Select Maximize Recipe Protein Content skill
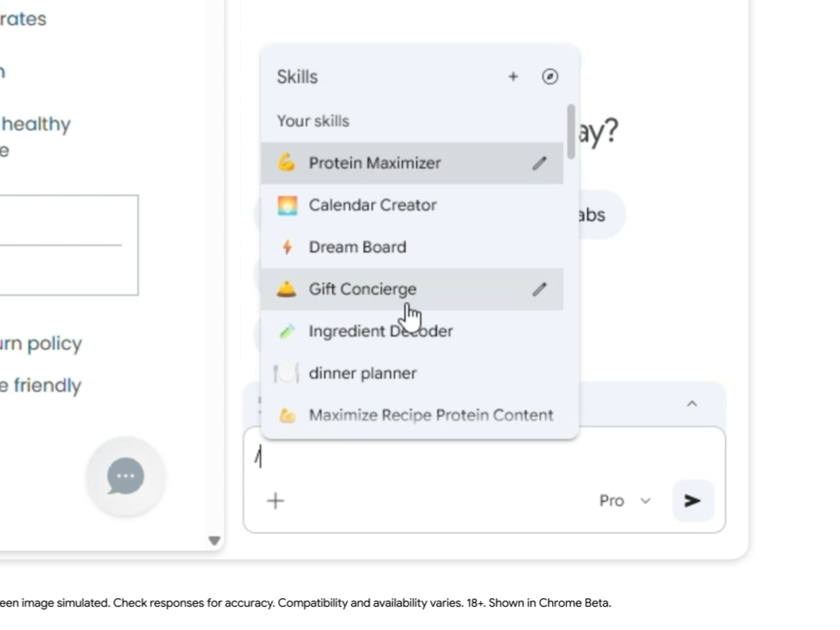840x630 pixels. tap(431, 415)
